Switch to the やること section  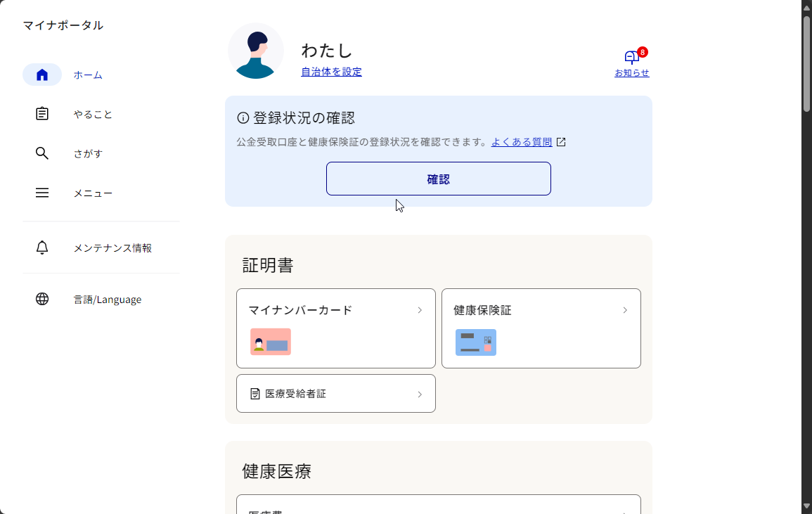point(92,113)
